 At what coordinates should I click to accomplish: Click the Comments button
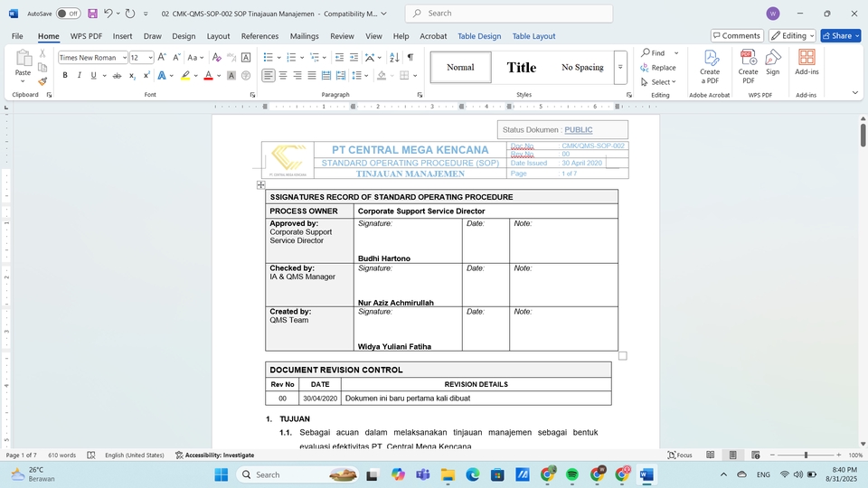(736, 36)
